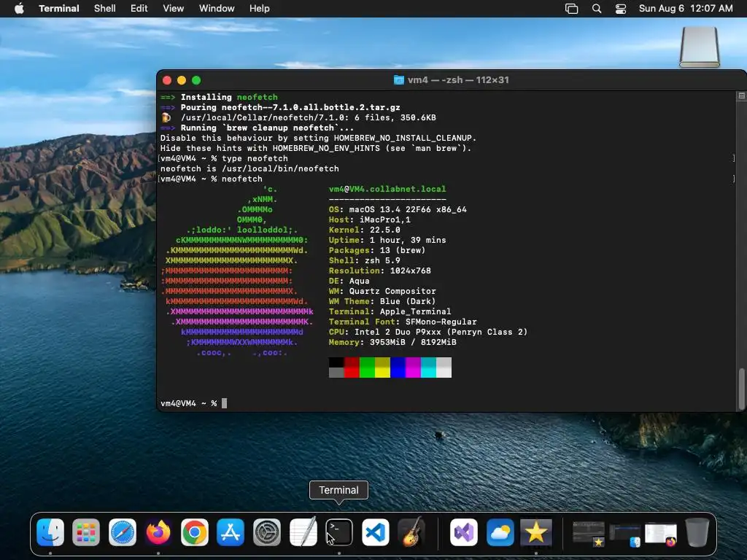Open the Shell menu
This screenshot has width=747, height=560.
click(x=105, y=9)
